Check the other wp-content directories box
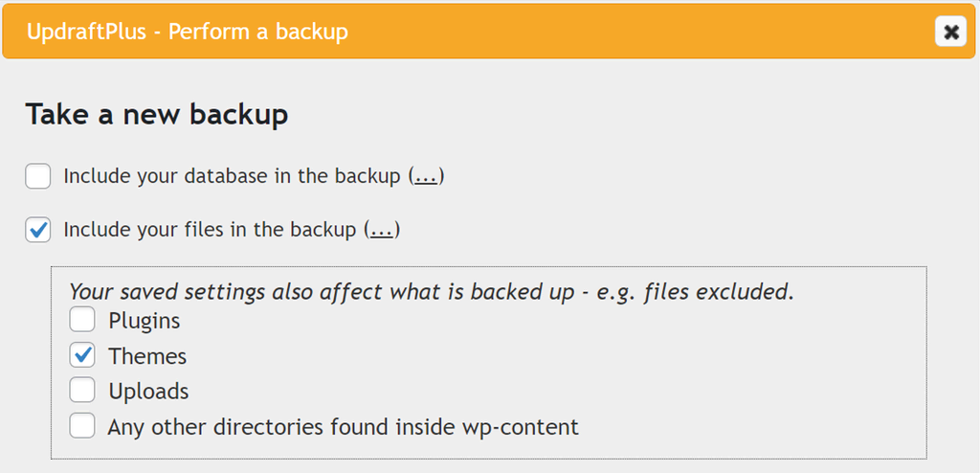 [x=82, y=426]
